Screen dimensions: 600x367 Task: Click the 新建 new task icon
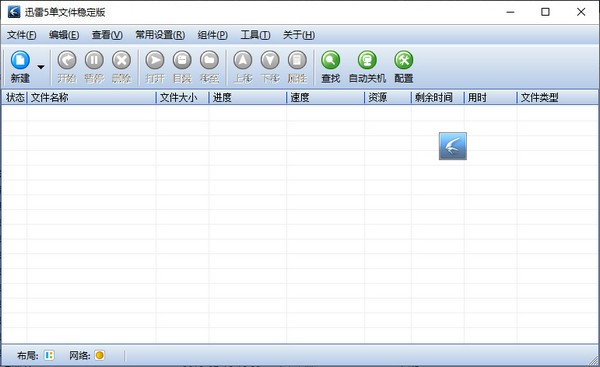20,60
